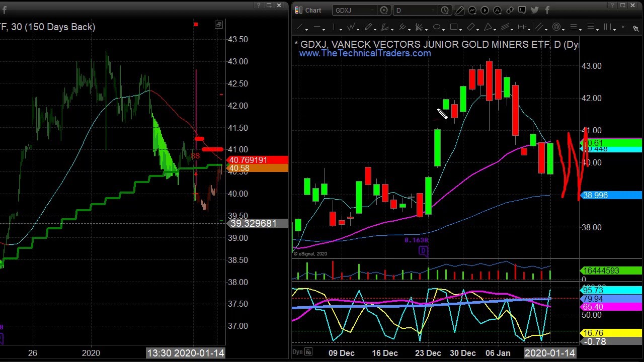Click the red square marker in left chart
This screenshot has width=644, height=362.
pos(196,24)
